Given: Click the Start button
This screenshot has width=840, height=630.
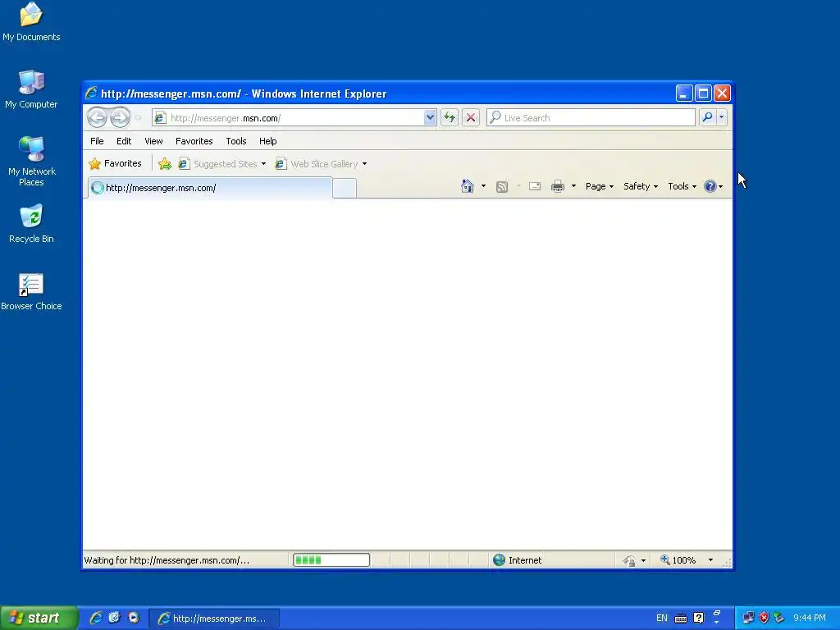Looking at the screenshot, I should (x=39, y=618).
